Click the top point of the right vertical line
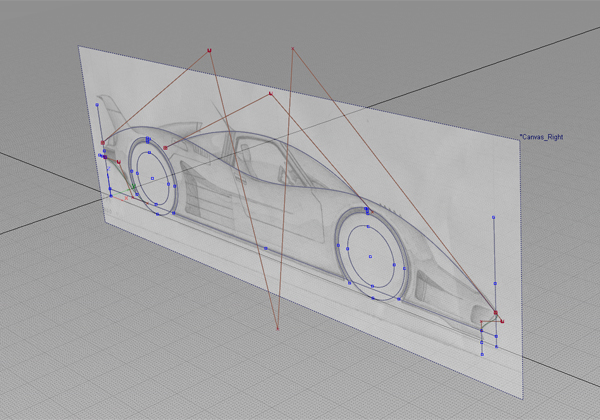The image size is (600, 420). pos(494,216)
